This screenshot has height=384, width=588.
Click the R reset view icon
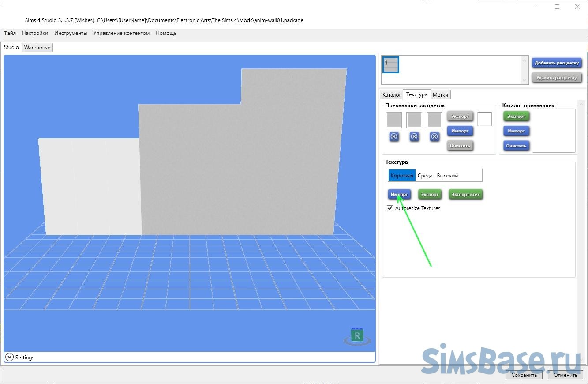coord(357,336)
